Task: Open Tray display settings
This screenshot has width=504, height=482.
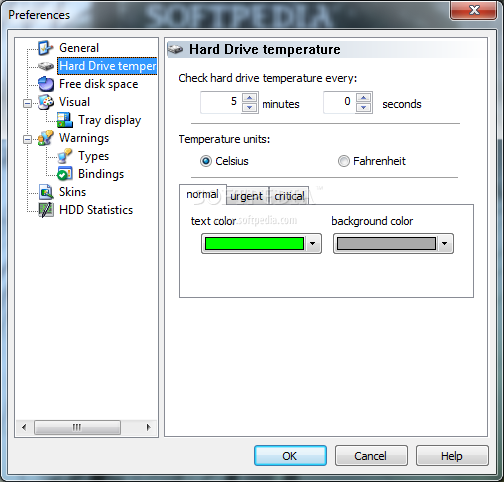Action: tap(110, 120)
